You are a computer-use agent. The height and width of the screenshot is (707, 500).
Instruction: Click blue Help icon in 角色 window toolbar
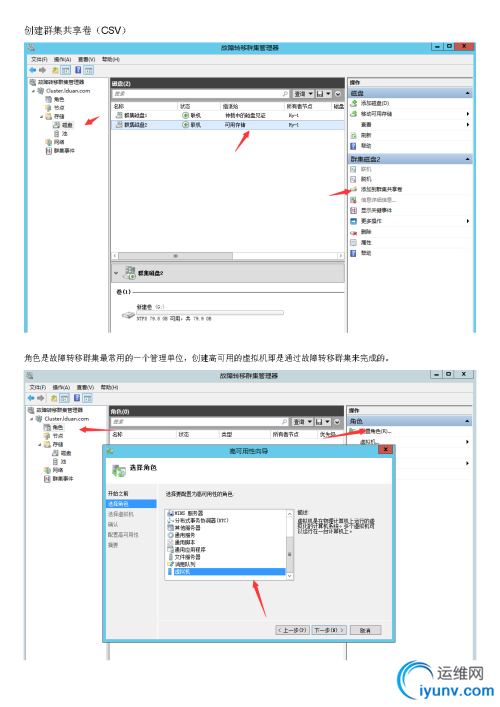pos(77,398)
